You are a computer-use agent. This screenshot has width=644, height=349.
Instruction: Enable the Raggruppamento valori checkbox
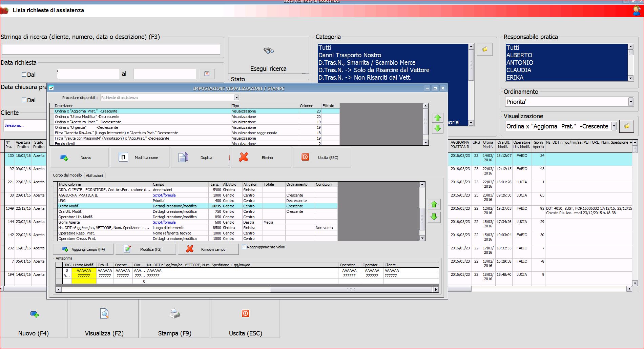(x=244, y=247)
